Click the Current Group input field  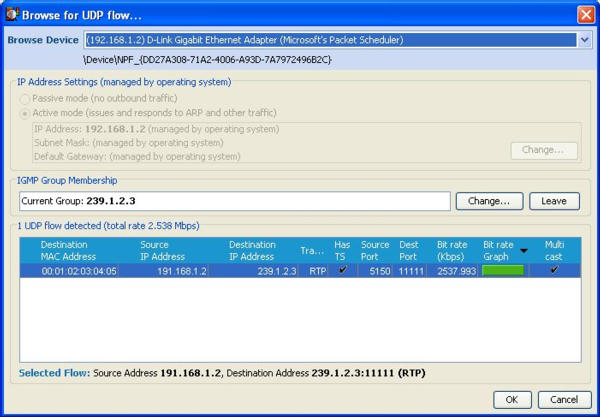(x=235, y=201)
